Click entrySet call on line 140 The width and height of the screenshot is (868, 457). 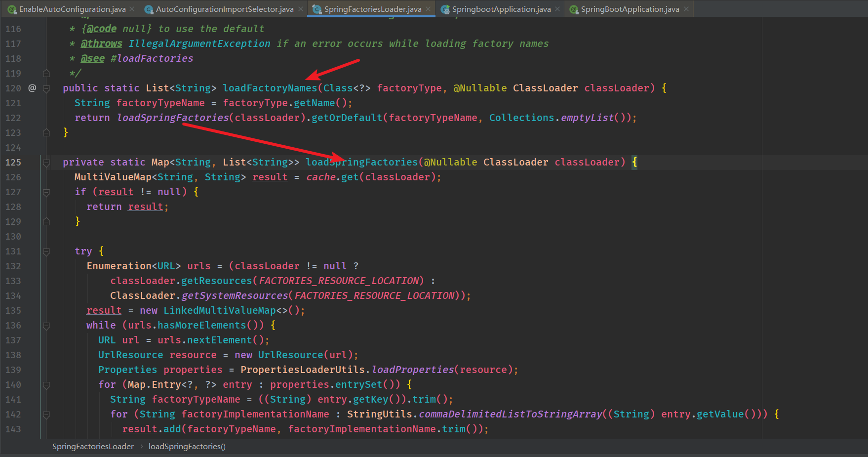coord(359,384)
